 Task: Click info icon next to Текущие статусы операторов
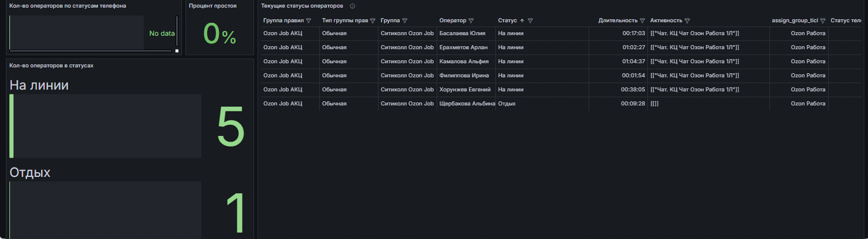[x=352, y=6]
